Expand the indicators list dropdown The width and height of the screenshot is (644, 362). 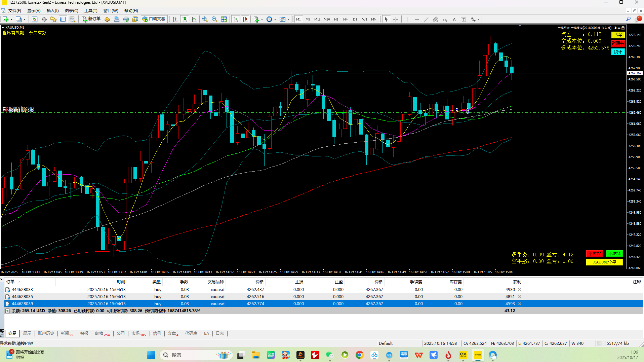pyautogui.click(x=262, y=19)
